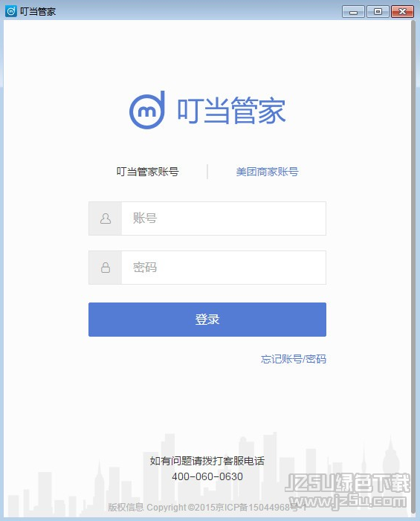Click the vertical scrollbar on right edge
420x521 pixels.
(413, 266)
